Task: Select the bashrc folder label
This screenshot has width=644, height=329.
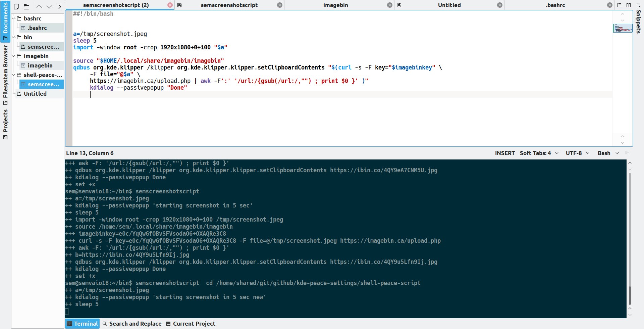Action: point(33,18)
